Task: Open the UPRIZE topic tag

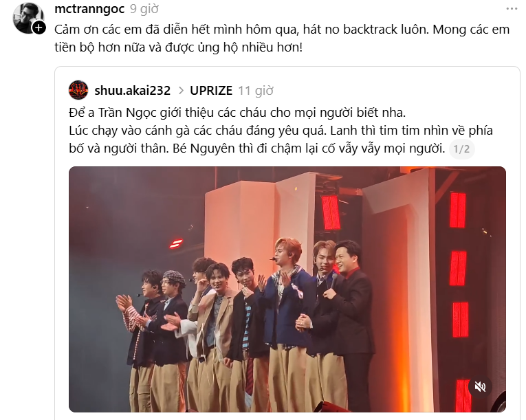Action: coord(211,91)
